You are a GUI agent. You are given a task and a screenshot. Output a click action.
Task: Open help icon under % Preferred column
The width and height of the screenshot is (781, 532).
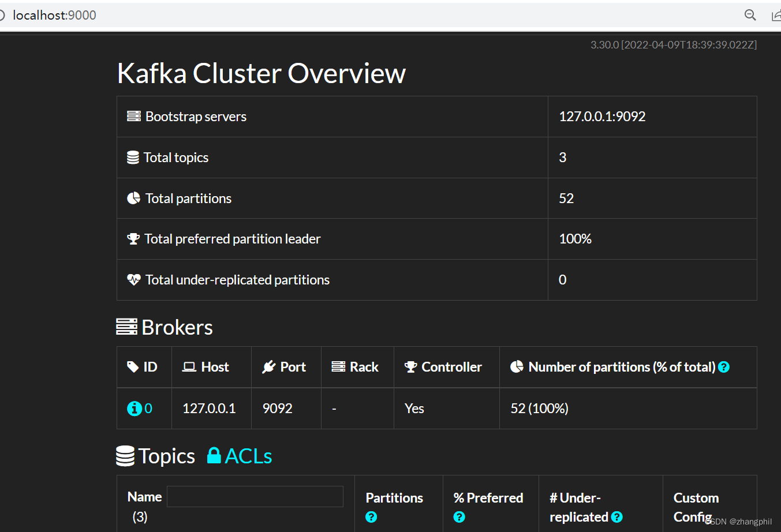point(459,517)
